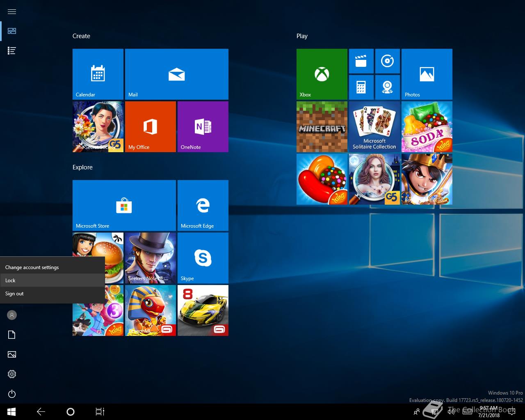Launch Candy Crush Soda tile

point(427,127)
